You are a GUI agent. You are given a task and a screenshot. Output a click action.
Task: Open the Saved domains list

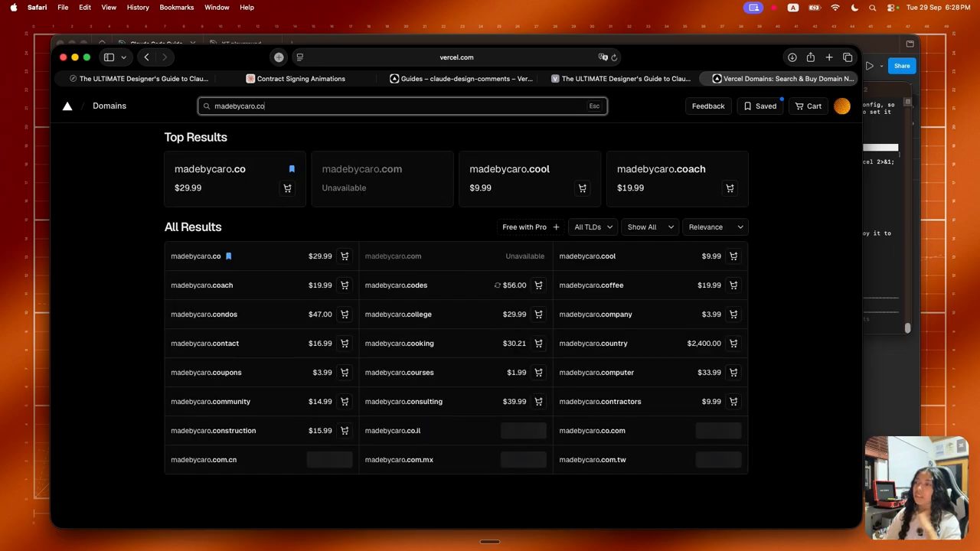(x=760, y=106)
